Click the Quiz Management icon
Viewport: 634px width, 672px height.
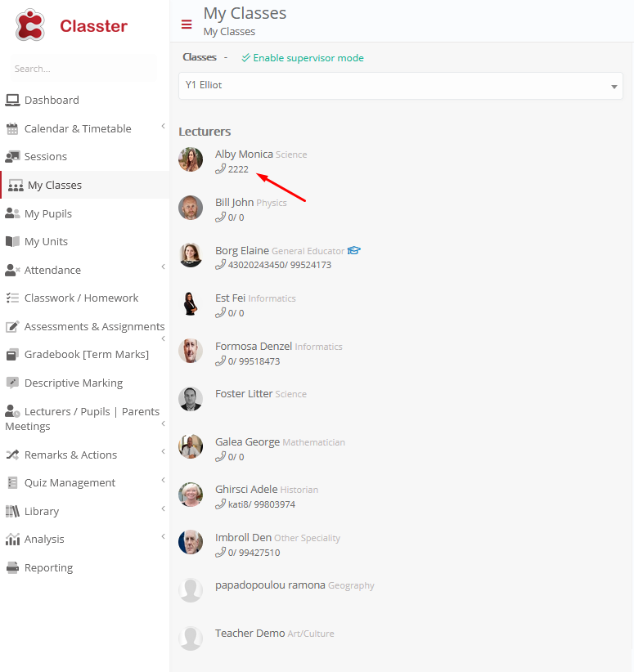[x=12, y=483]
